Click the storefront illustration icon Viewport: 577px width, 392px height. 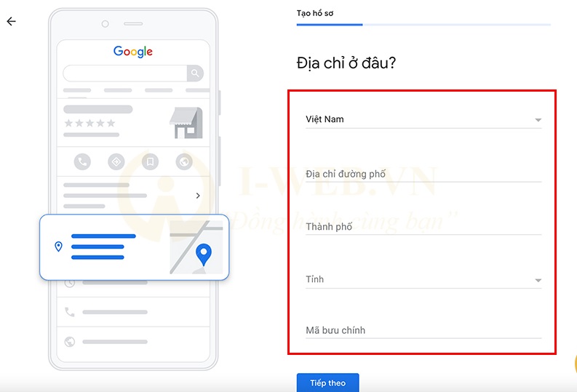tap(186, 123)
